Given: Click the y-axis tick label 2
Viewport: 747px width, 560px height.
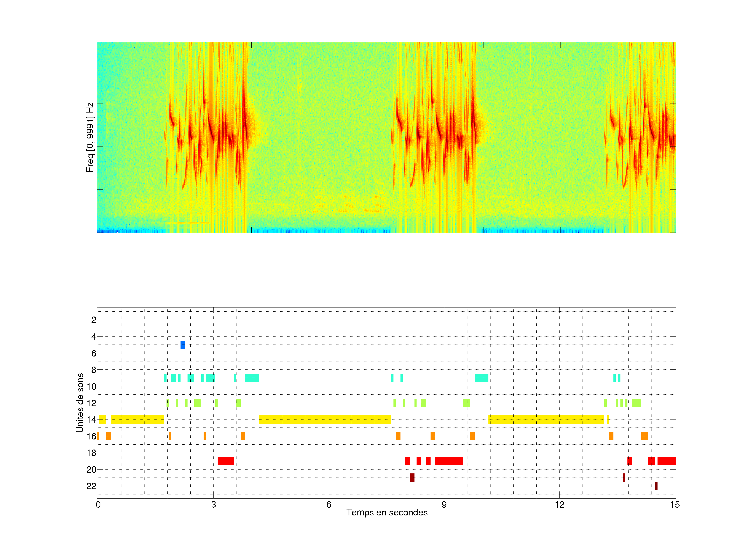Looking at the screenshot, I should (94, 320).
